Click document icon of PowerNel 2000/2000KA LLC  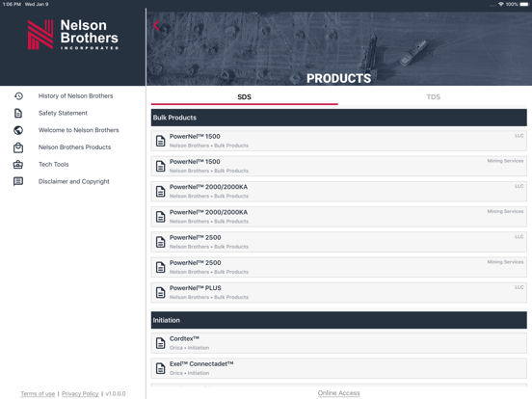click(161, 192)
